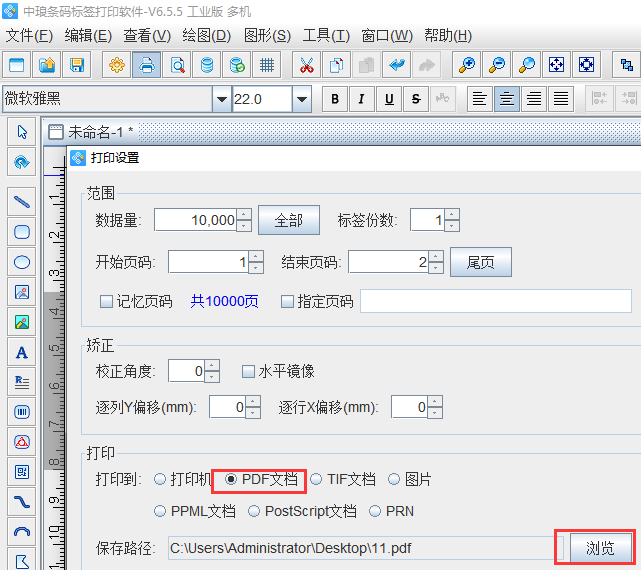Click the 标签份数 spinner arrows
641x570 pixels.
452,220
